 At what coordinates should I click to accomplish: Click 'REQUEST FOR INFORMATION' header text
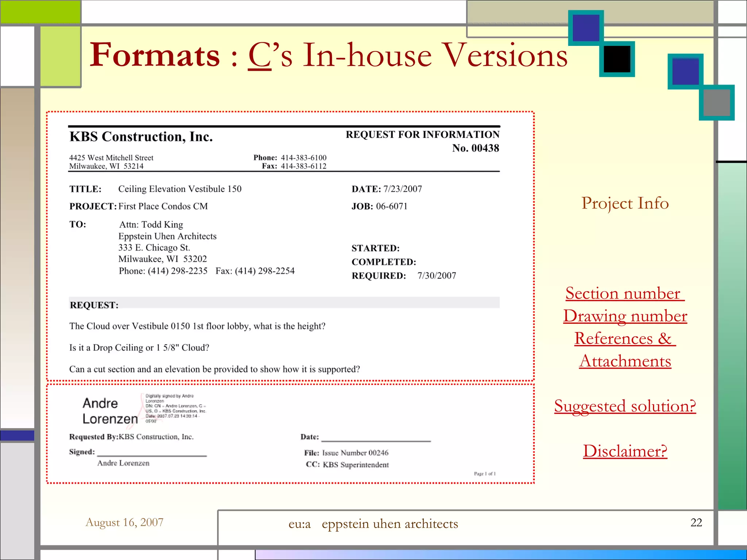[423, 135]
